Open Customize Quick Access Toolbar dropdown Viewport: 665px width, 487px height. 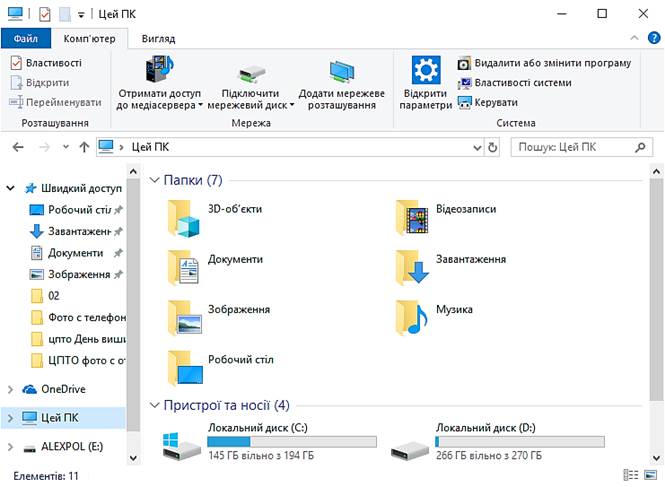click(81, 15)
